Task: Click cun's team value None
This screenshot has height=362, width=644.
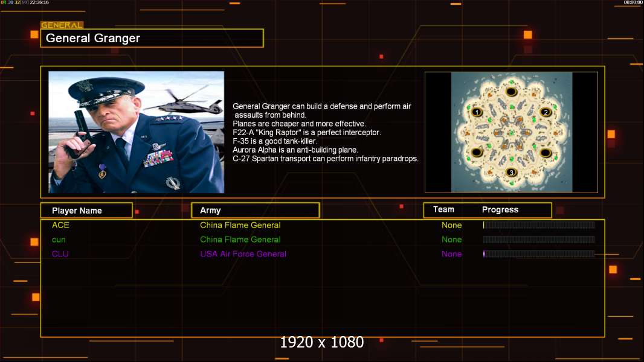Action: point(452,240)
